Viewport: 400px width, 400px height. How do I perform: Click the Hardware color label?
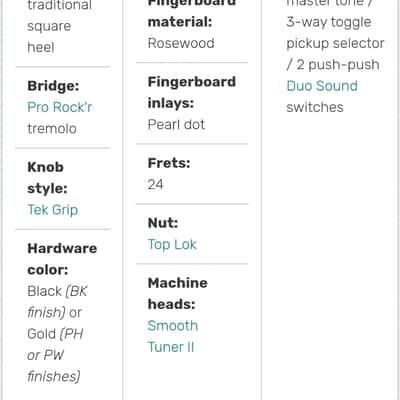62,259
